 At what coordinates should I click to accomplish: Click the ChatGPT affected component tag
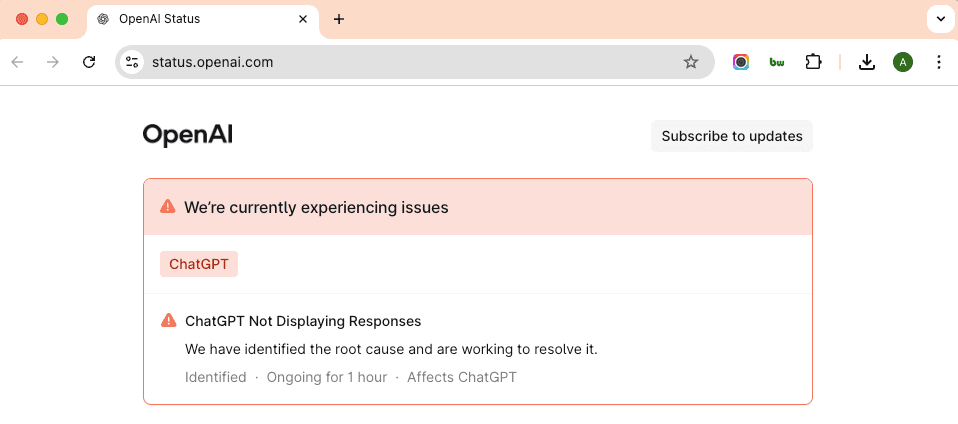pos(199,264)
